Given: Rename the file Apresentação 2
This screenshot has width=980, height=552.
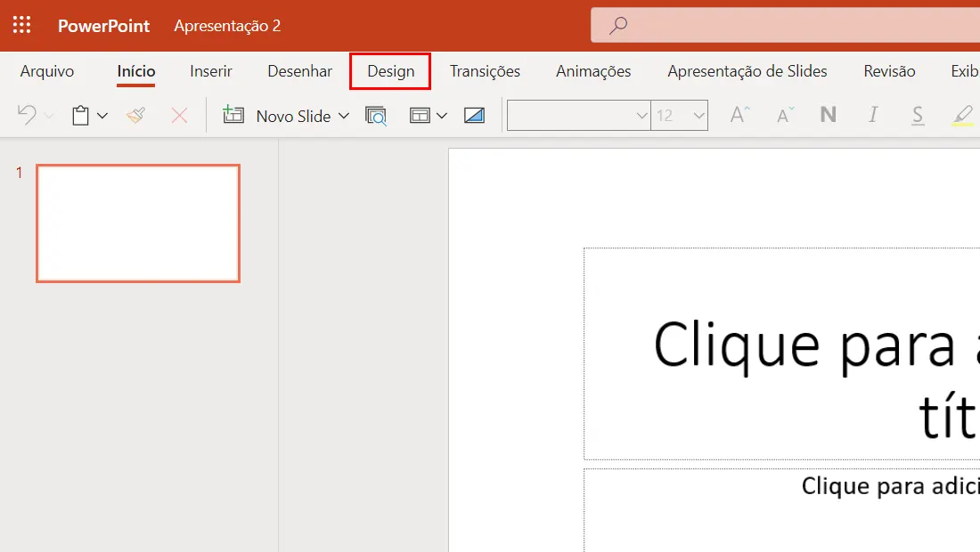Looking at the screenshot, I should click(227, 26).
